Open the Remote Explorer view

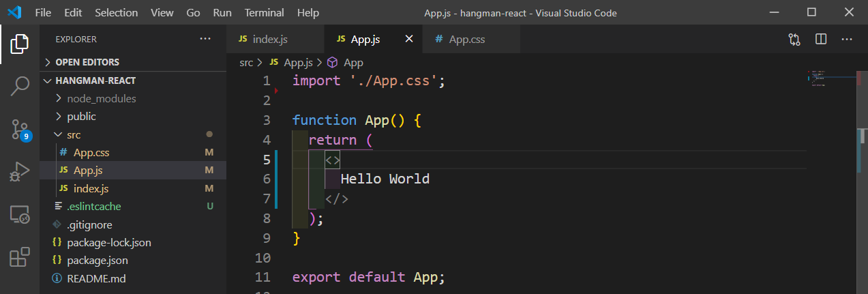[20, 215]
